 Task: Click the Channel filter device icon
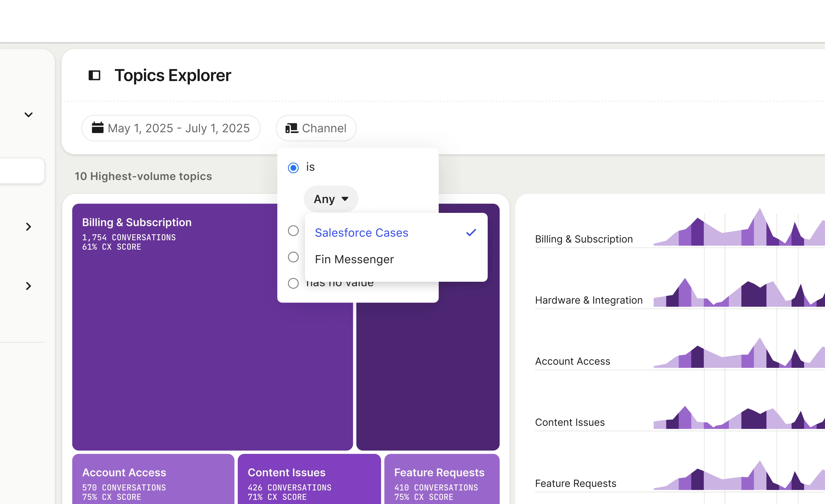(291, 128)
